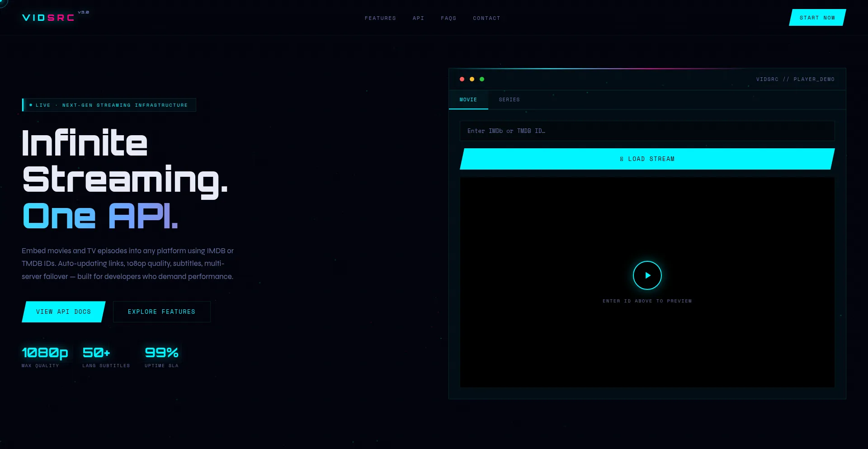Click the Live next-gen streaming badge
This screenshot has height=449, width=868.
tap(109, 105)
